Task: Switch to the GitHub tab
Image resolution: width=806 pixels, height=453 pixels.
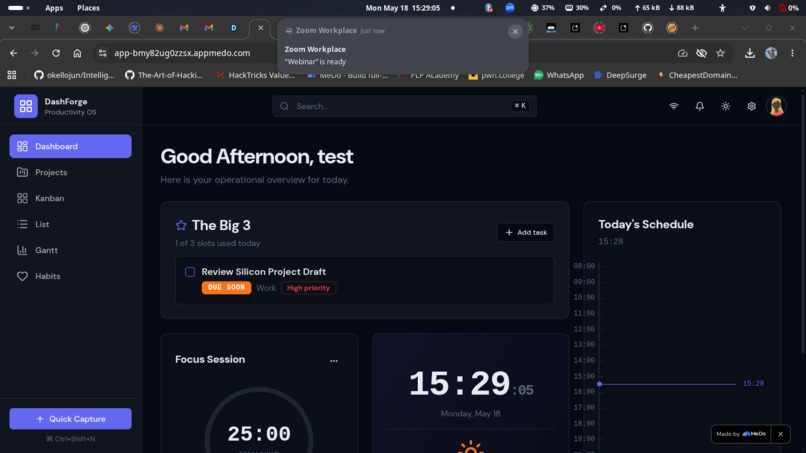Action: 648,28
